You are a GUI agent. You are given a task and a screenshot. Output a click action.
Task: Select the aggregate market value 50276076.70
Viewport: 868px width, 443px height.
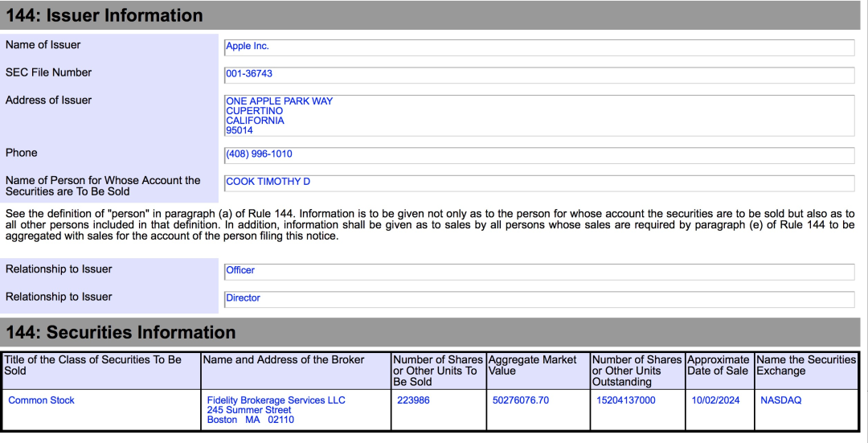pos(520,400)
